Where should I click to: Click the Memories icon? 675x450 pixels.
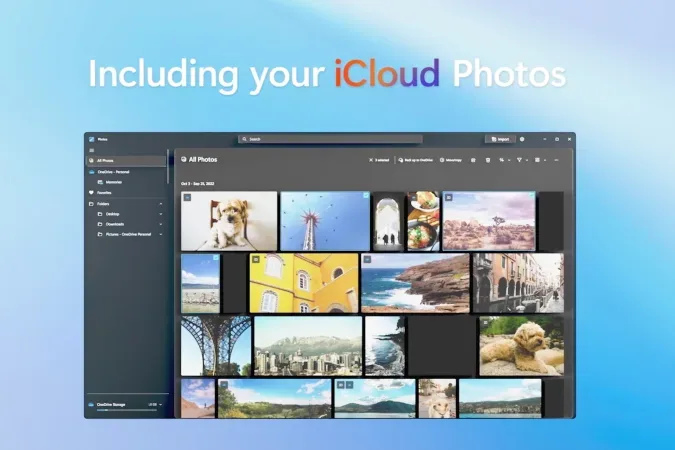click(100, 182)
